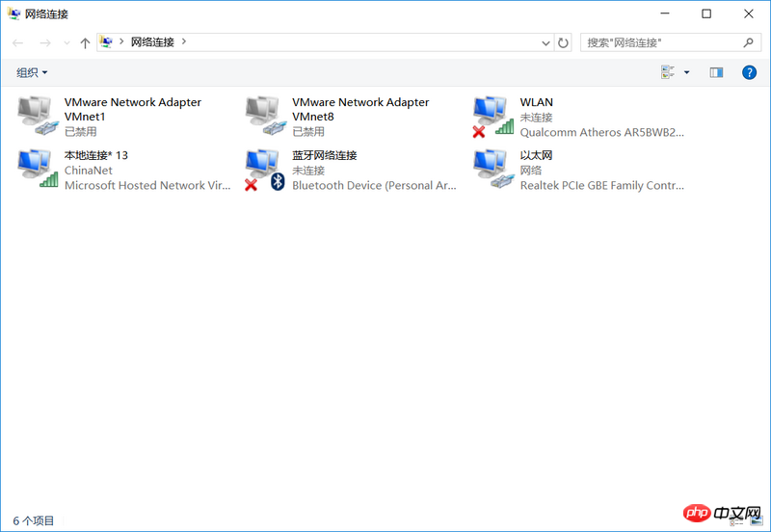Click the change view layout icon
The image size is (771, 532).
[667, 72]
